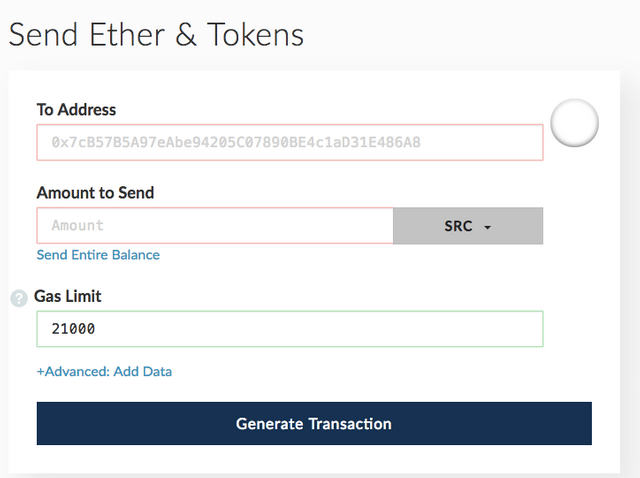Click the "SRC" text in the gray selector
The height and width of the screenshot is (478, 640).
click(458, 226)
